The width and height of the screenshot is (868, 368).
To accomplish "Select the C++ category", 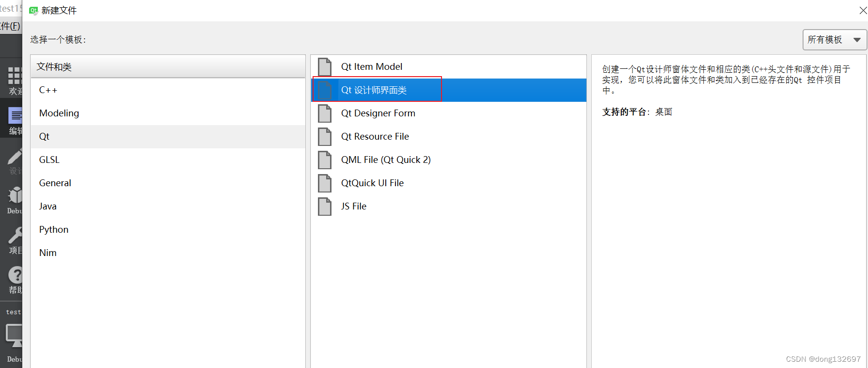I will (168, 90).
